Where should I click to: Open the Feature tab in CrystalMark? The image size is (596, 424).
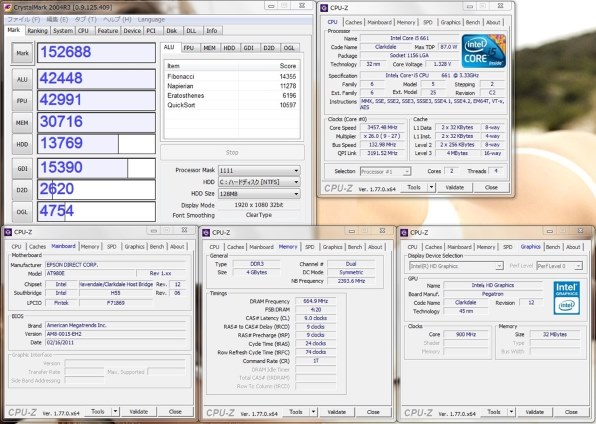(x=108, y=31)
